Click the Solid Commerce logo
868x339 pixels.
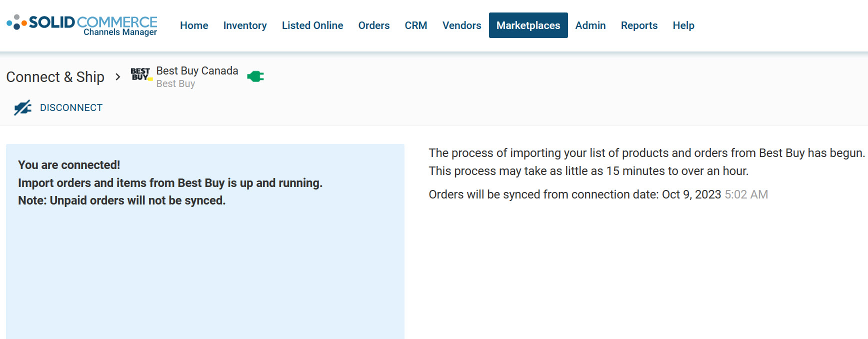tap(82, 25)
